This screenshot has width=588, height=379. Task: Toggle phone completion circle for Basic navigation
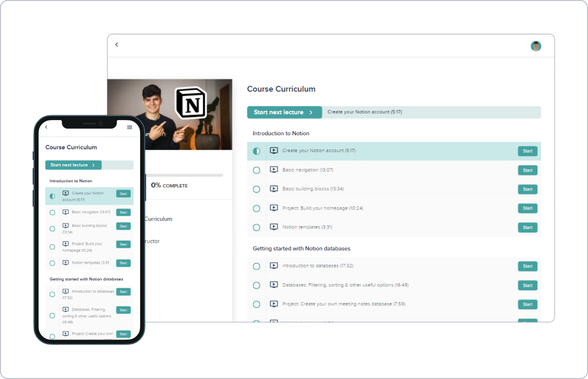pyautogui.click(x=53, y=213)
